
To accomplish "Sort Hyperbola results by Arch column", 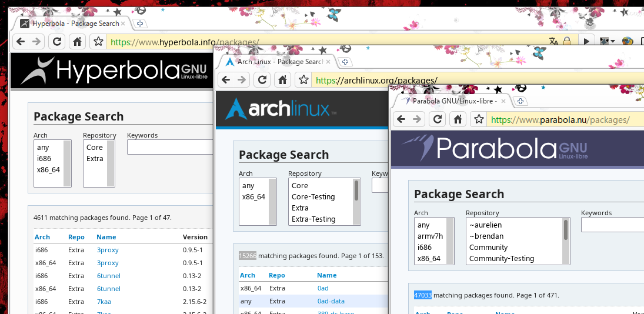I will [42, 237].
